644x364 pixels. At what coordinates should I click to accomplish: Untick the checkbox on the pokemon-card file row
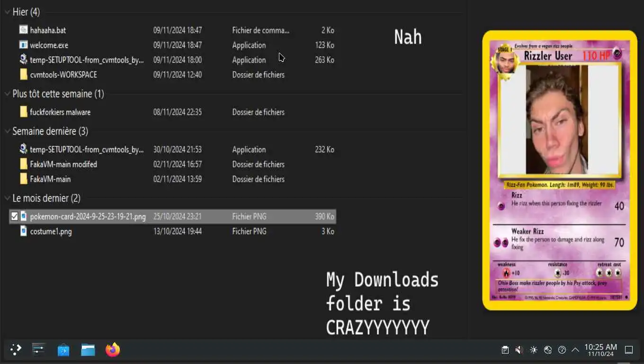(14, 217)
